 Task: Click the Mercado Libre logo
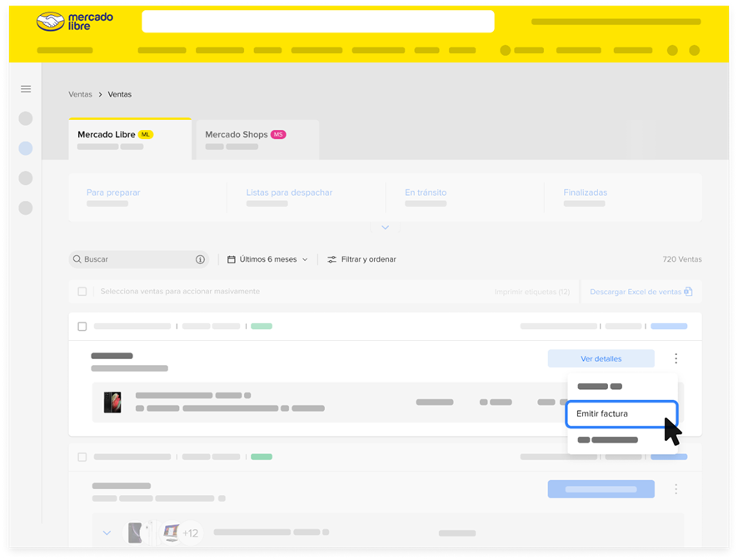click(75, 21)
